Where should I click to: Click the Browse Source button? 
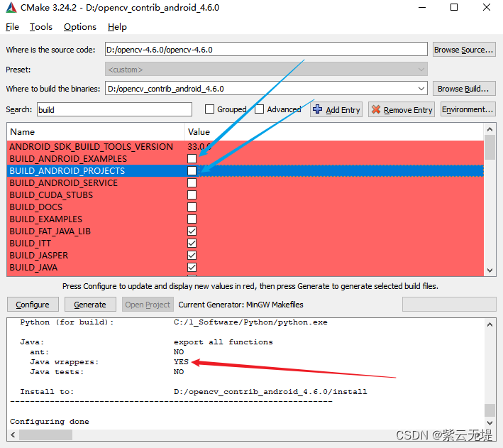(x=464, y=50)
